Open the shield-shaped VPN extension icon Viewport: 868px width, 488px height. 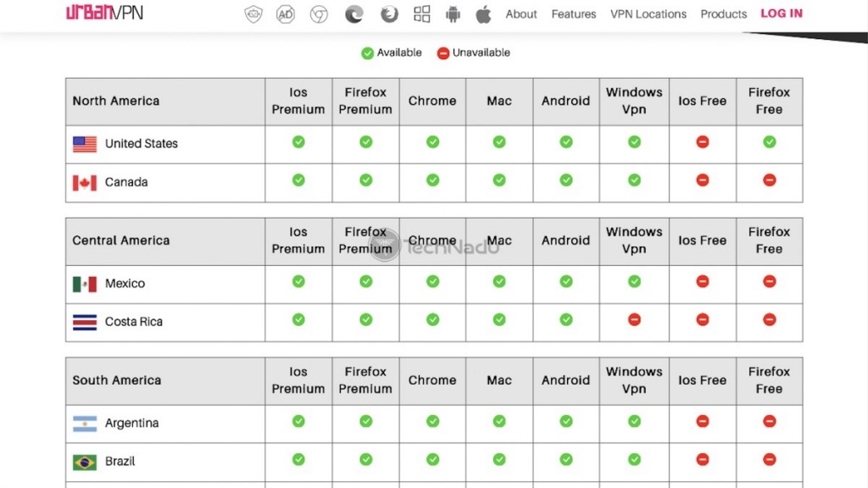tap(253, 14)
